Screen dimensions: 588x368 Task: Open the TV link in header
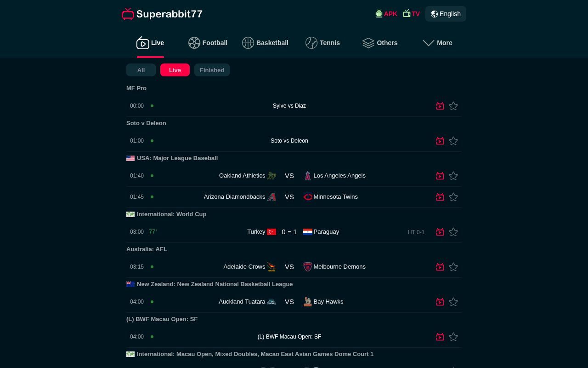pos(411,14)
